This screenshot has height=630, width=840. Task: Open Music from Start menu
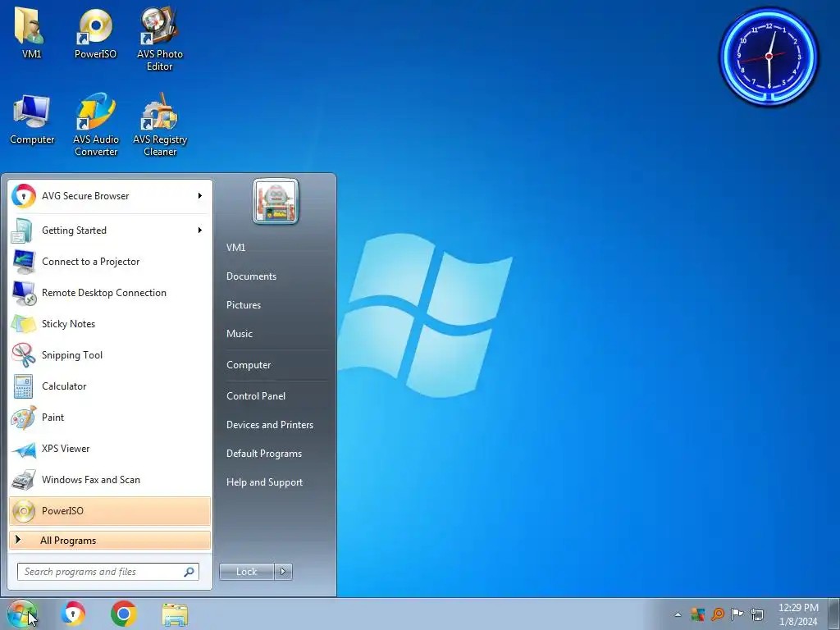(240, 334)
